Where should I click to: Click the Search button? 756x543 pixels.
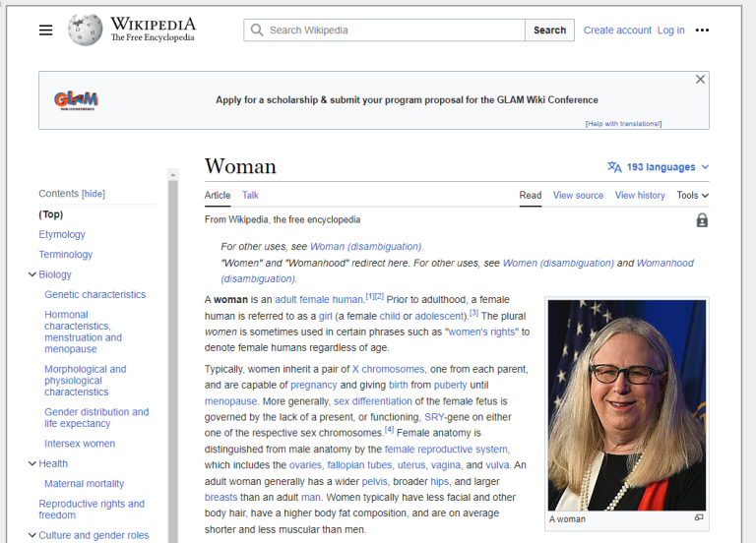click(x=549, y=30)
